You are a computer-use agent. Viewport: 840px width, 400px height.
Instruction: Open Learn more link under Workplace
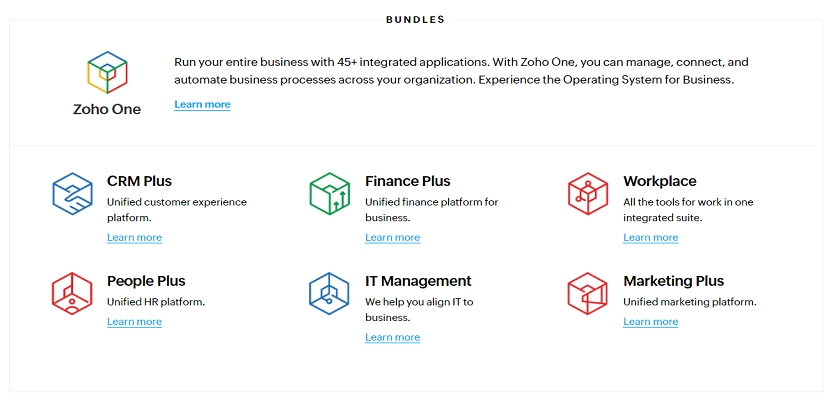click(x=650, y=237)
